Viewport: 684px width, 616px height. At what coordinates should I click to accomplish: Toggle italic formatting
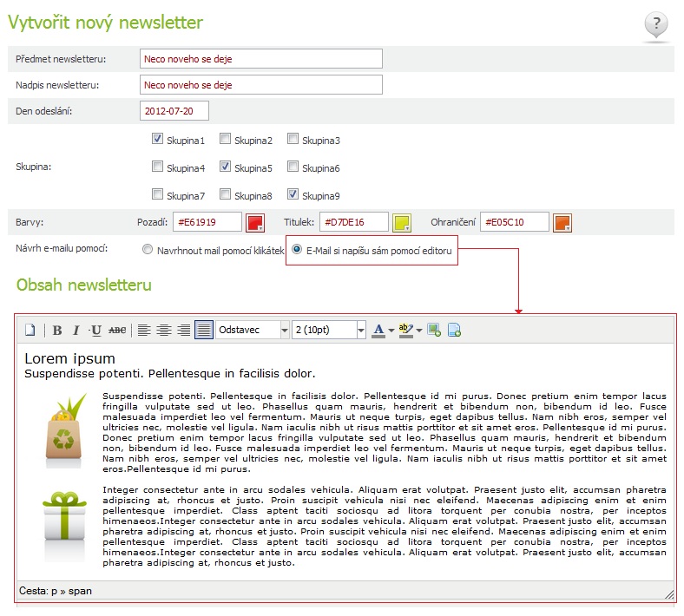(76, 330)
